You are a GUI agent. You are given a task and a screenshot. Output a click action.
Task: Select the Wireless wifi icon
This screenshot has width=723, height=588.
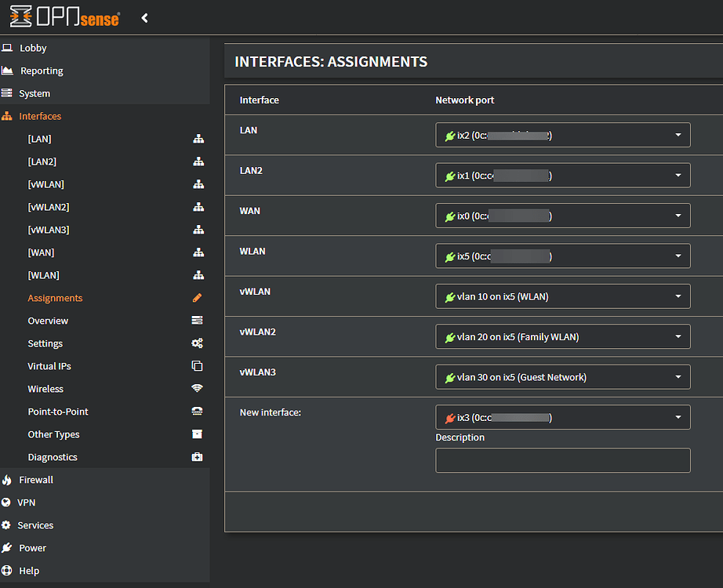click(x=198, y=389)
